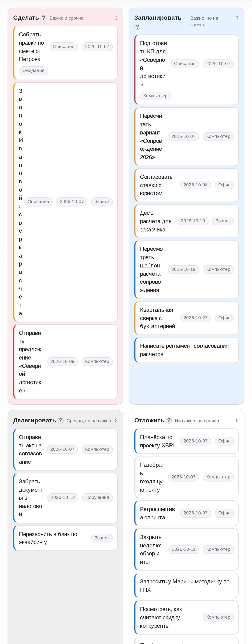Open card Ретроспектива спринта

click(186, 513)
